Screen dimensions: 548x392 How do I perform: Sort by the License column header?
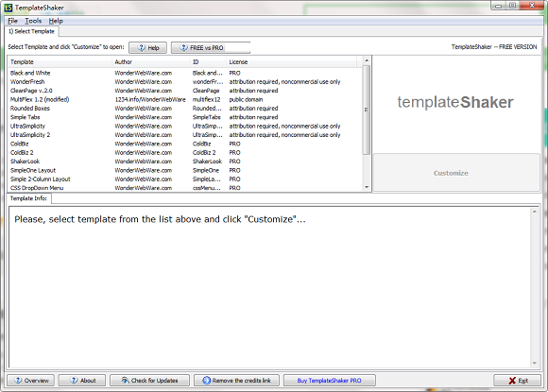[291, 62]
